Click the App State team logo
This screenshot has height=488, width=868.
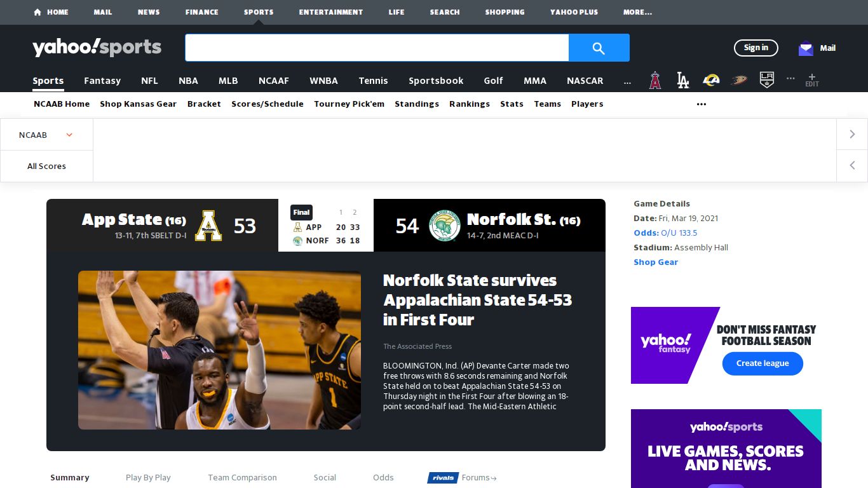[208, 226]
